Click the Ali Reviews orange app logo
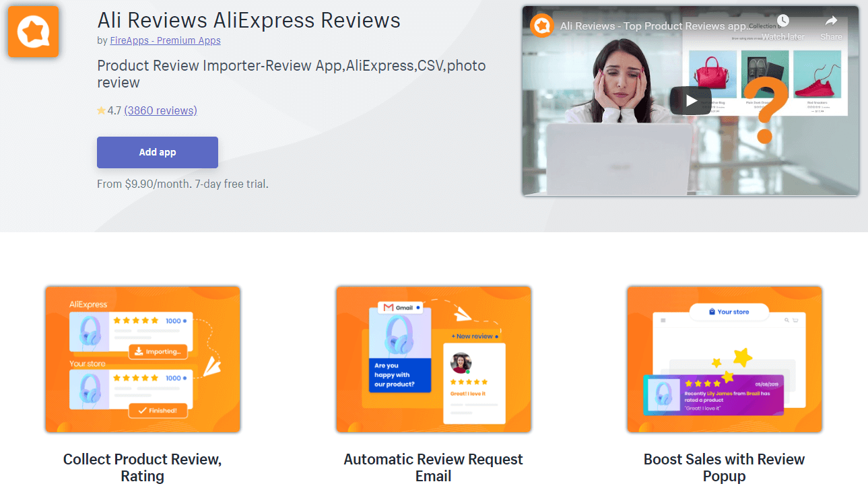868x488 pixels. [x=34, y=32]
